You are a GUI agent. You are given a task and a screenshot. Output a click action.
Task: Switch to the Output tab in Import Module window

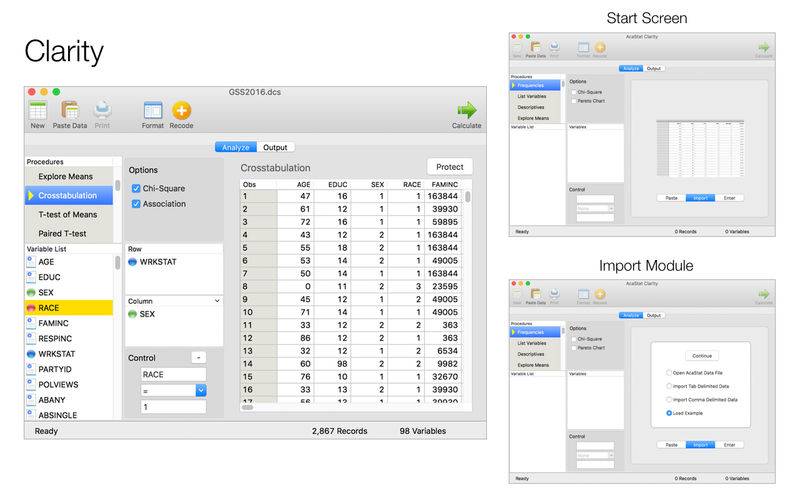(x=654, y=315)
